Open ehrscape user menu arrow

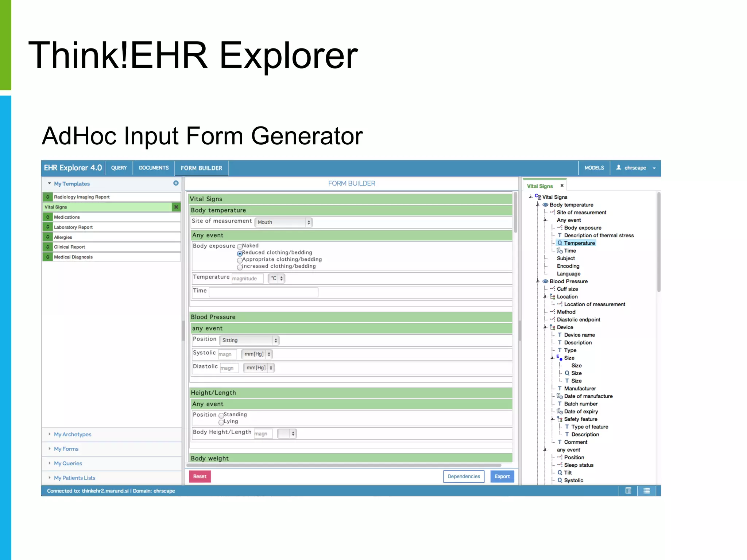point(654,168)
